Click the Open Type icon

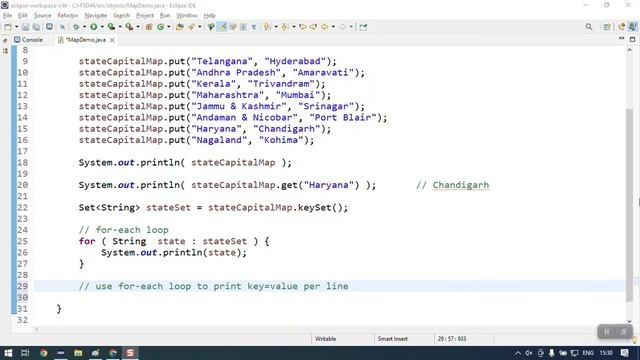point(180,27)
